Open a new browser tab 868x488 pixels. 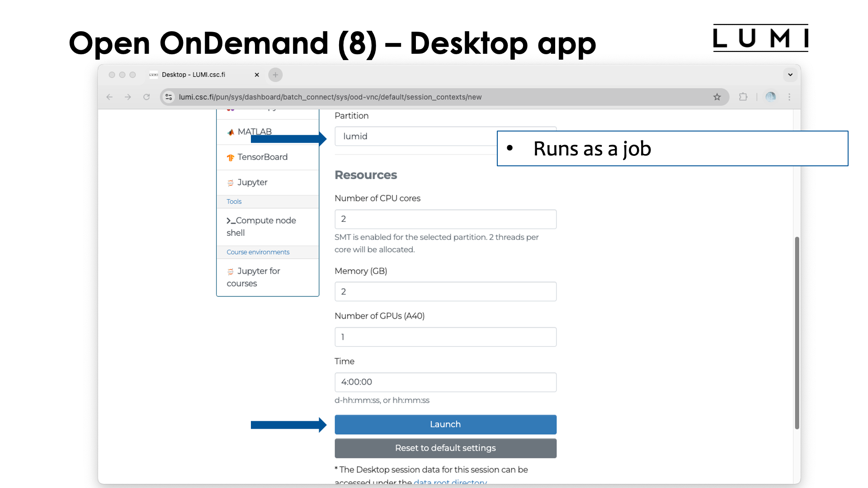pyautogui.click(x=275, y=75)
